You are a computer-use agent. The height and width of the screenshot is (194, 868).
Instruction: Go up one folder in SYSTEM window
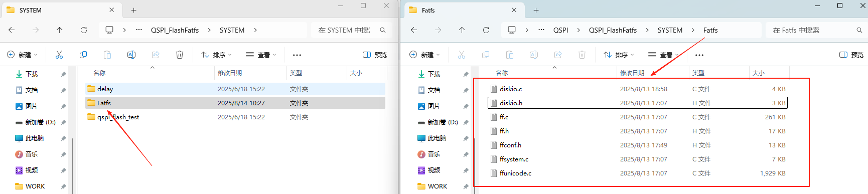[60, 30]
